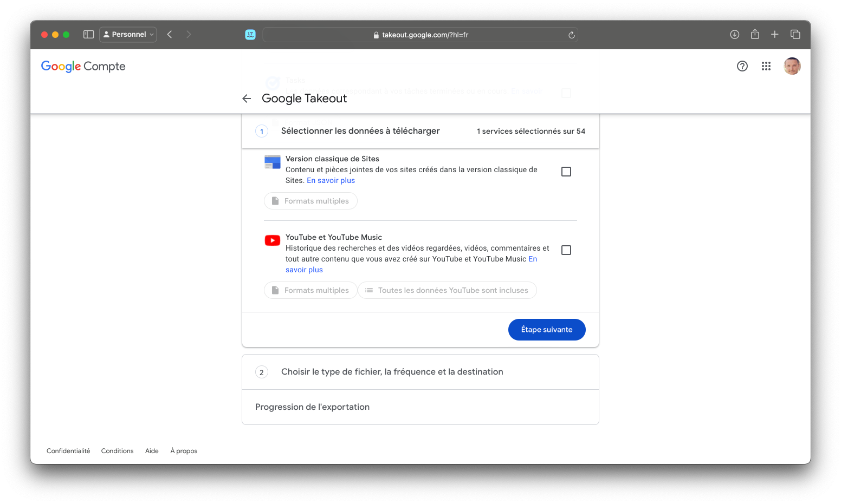Click the back arrow beside Google Takeout
Viewport: 841px width, 504px height.
[x=247, y=99]
